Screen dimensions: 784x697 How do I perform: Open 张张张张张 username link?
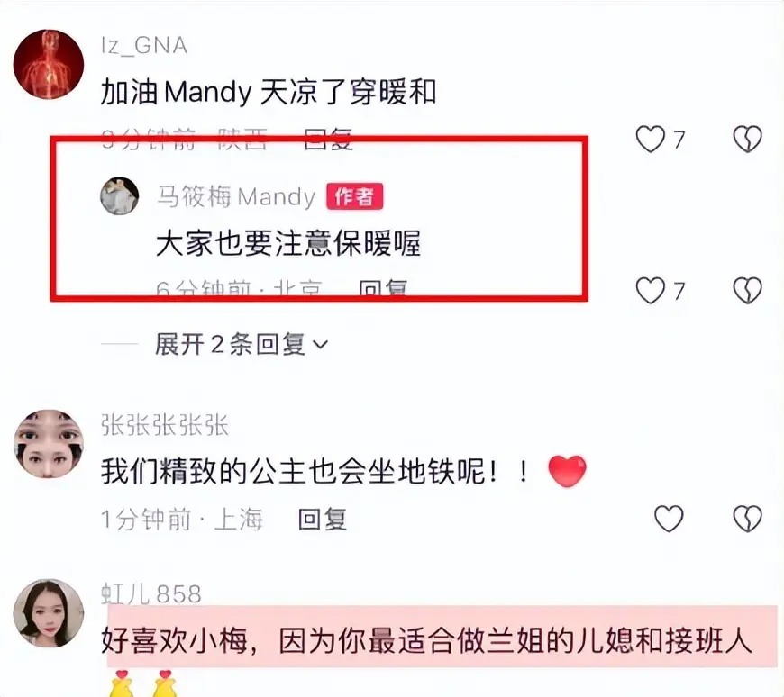(165, 425)
